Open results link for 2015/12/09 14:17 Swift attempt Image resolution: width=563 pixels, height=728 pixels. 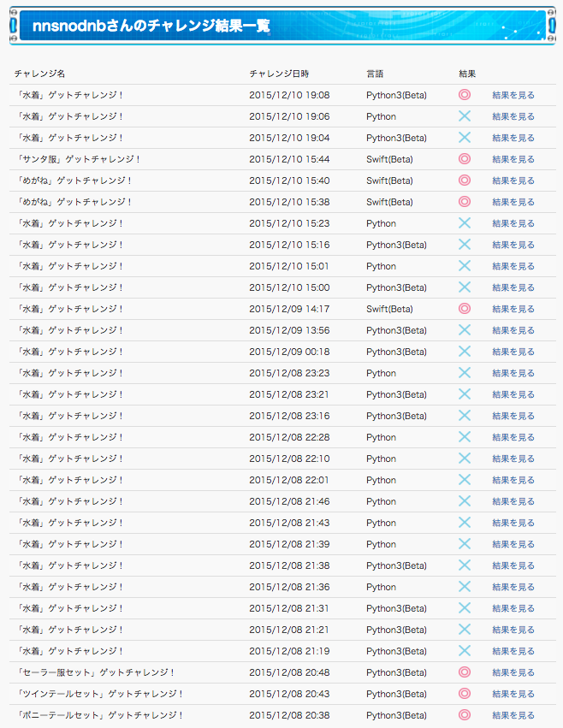tap(513, 309)
